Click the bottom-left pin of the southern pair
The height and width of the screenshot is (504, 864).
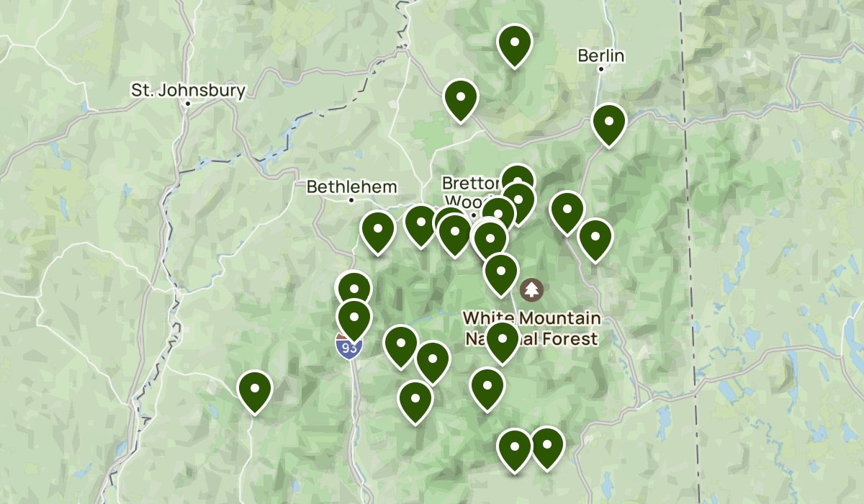[515, 449]
